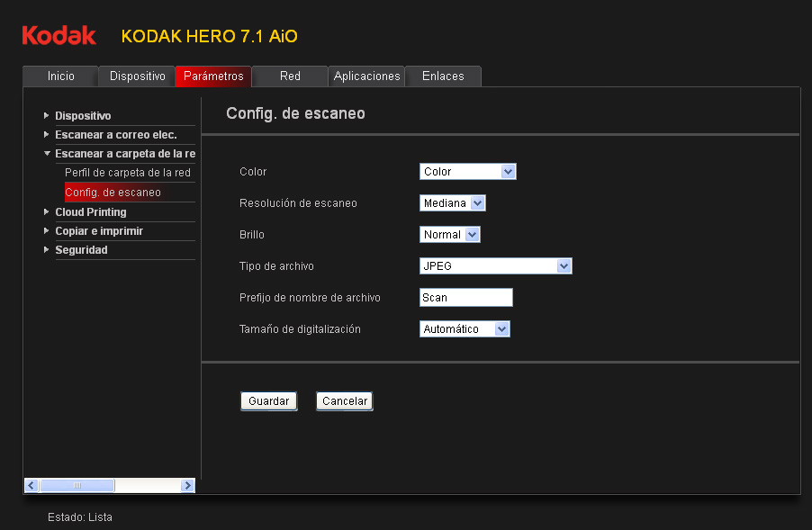
Task: Click the sidebar scrollbar left arrow
Action: coord(32,486)
